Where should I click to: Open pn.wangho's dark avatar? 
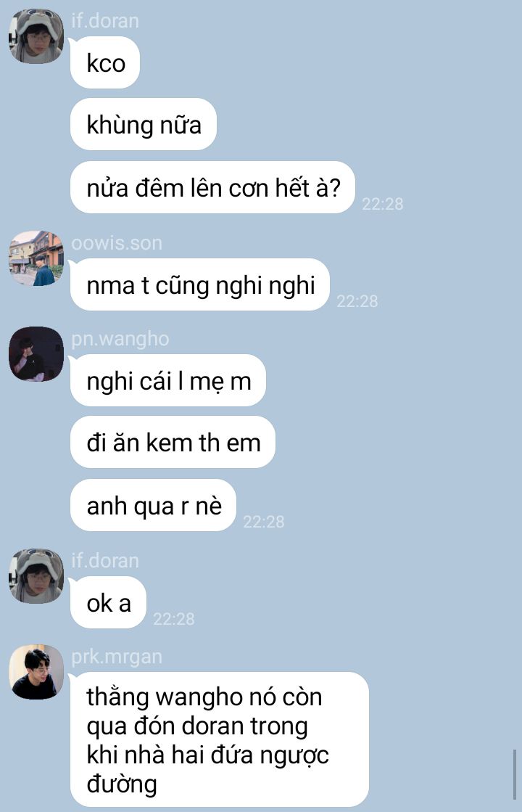tap(36, 353)
